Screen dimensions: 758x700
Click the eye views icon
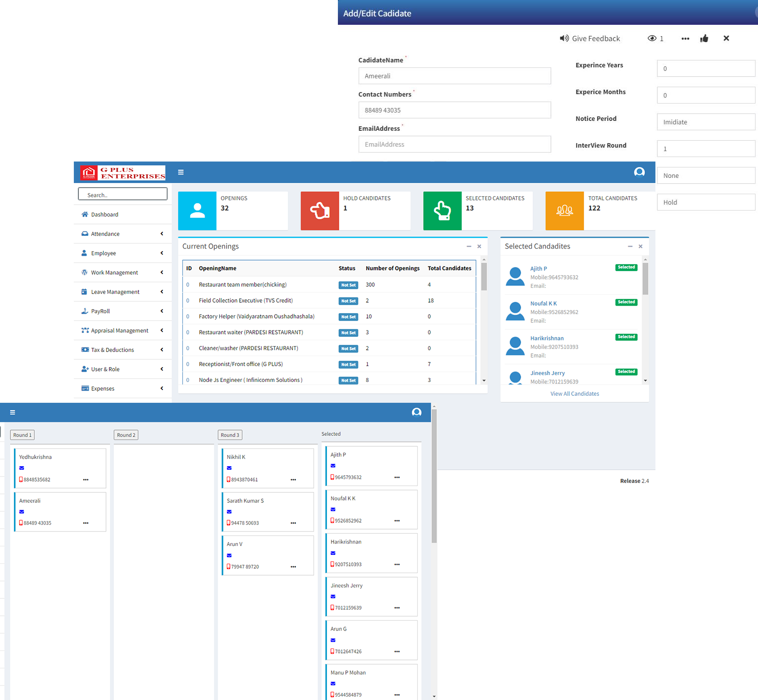click(652, 39)
